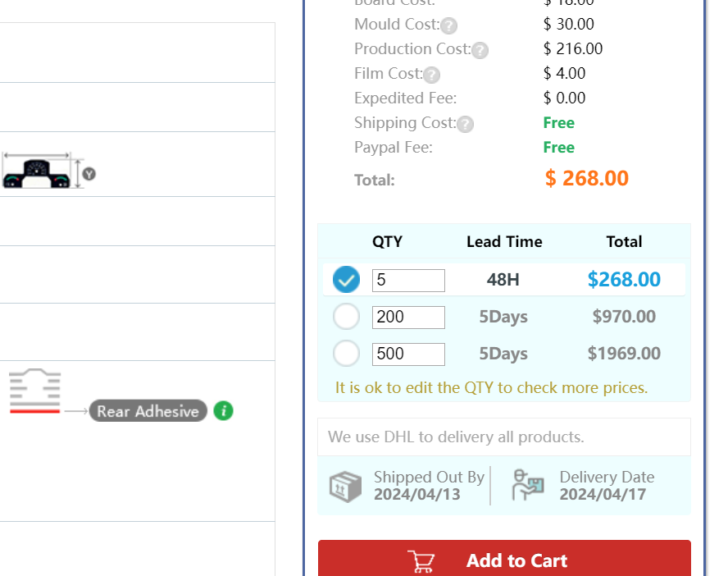Image resolution: width=728 pixels, height=576 pixels.
Task: Click the $1969.00 total price row
Action: pos(504,354)
